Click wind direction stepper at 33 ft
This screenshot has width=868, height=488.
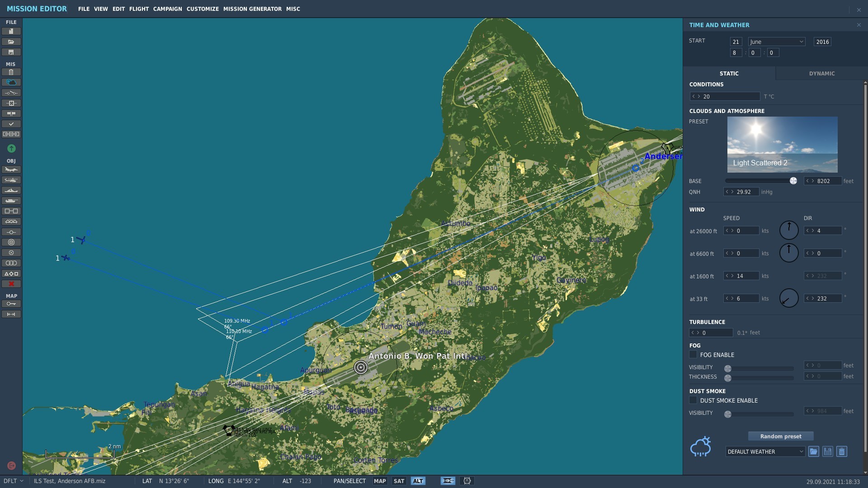coord(810,298)
